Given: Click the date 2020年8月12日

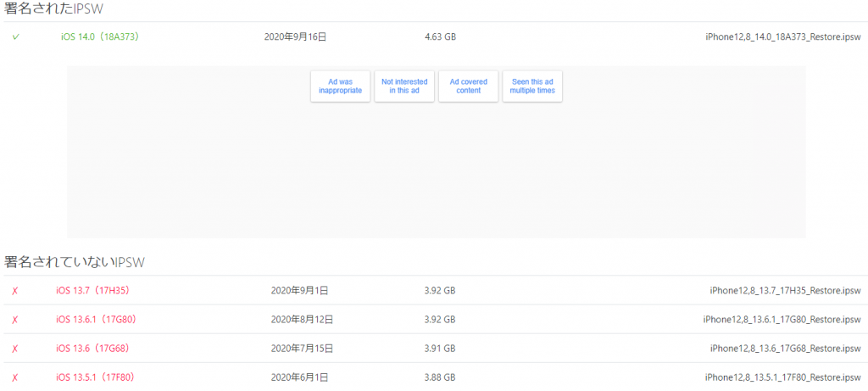Looking at the screenshot, I should pyautogui.click(x=302, y=320).
